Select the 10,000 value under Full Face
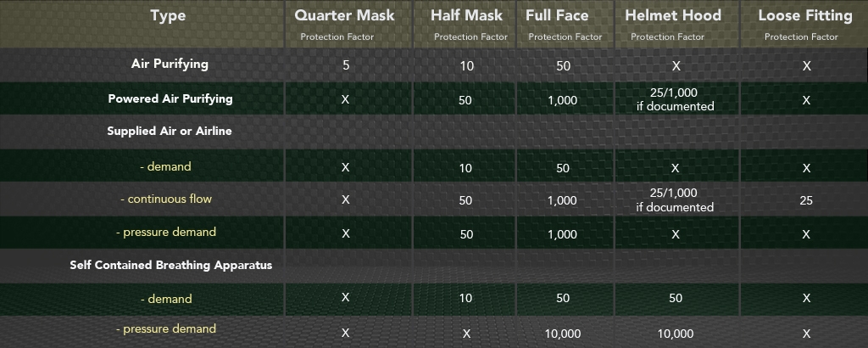Image resolution: width=868 pixels, height=348 pixels. (x=563, y=333)
